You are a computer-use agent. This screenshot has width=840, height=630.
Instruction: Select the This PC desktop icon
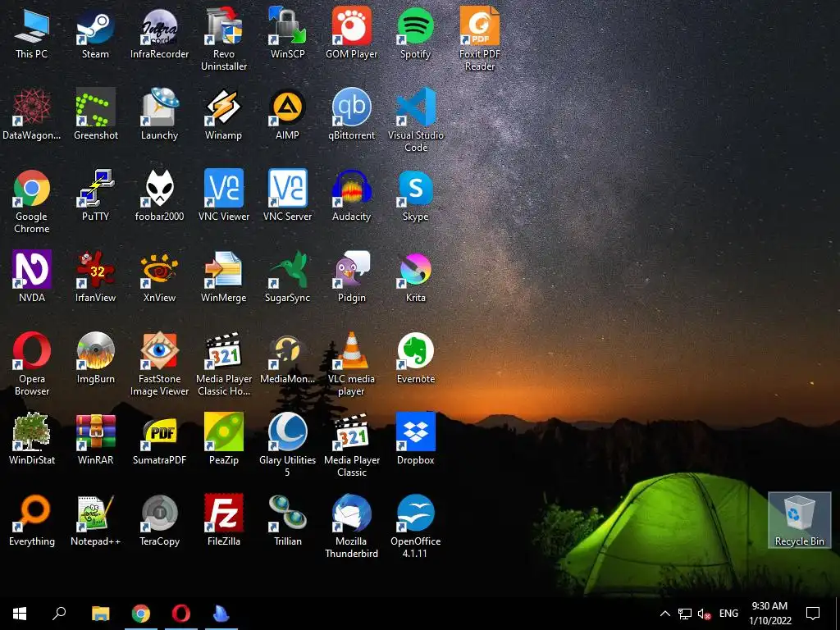click(x=32, y=33)
